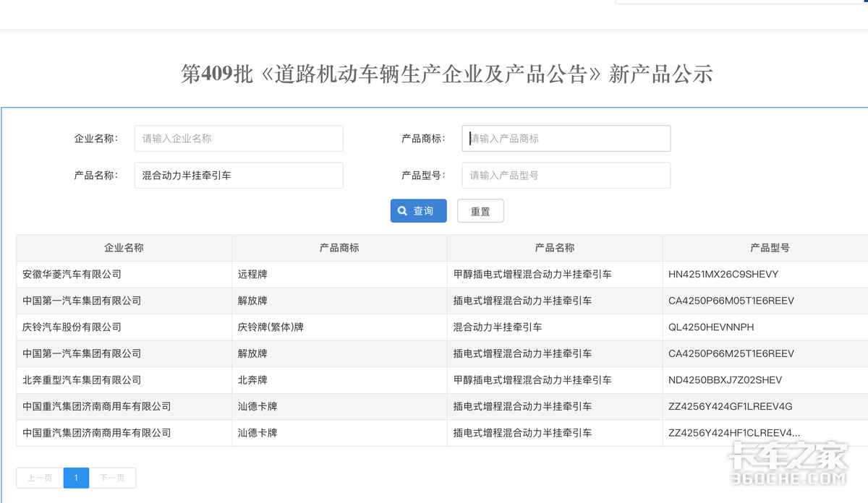Click truncated model ZZ4256Y424HF1CLREEV4...
The image size is (868, 503).
coord(734,433)
